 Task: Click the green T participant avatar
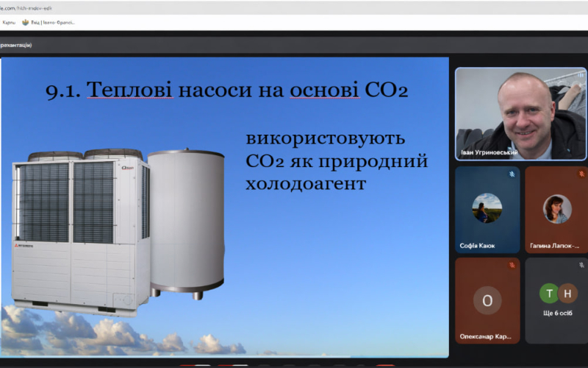tap(548, 294)
